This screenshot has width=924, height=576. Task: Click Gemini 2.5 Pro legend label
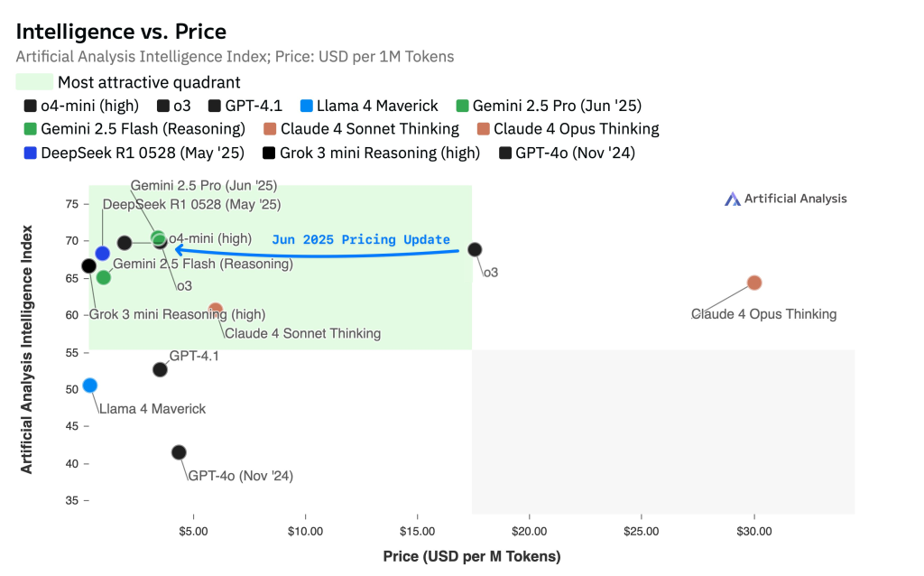pyautogui.click(x=556, y=106)
